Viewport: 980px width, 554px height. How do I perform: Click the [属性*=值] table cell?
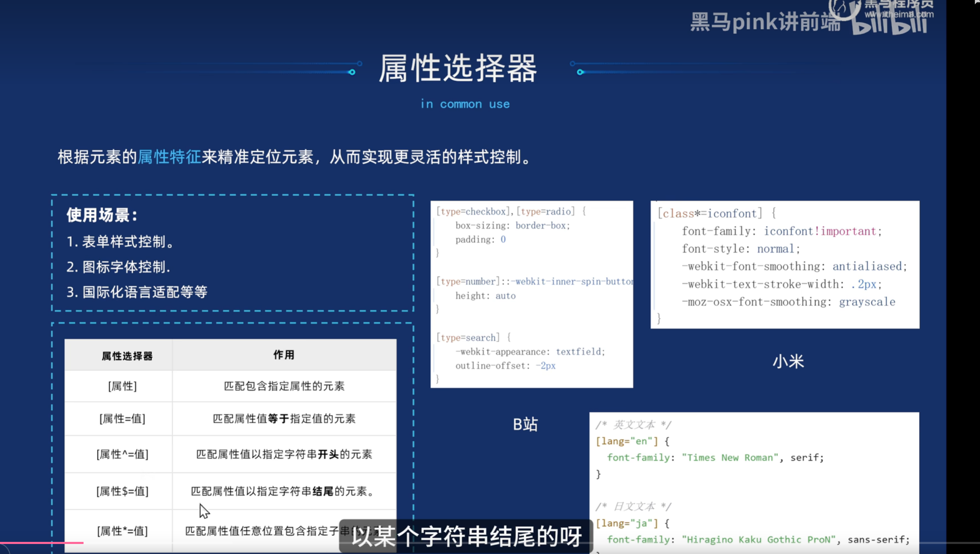[122, 531]
